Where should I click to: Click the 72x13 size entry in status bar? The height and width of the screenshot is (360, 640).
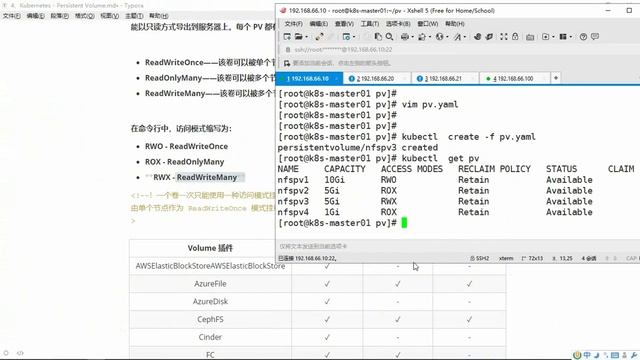[533, 258]
